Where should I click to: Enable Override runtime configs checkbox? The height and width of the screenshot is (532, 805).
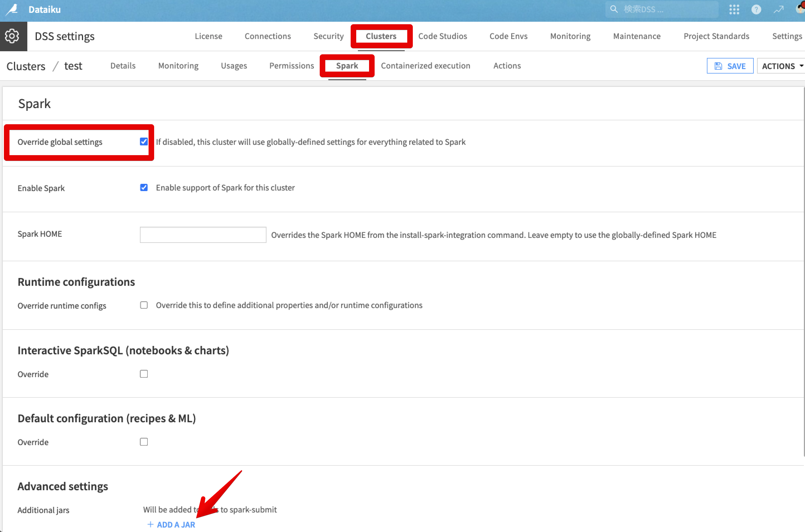coord(144,305)
